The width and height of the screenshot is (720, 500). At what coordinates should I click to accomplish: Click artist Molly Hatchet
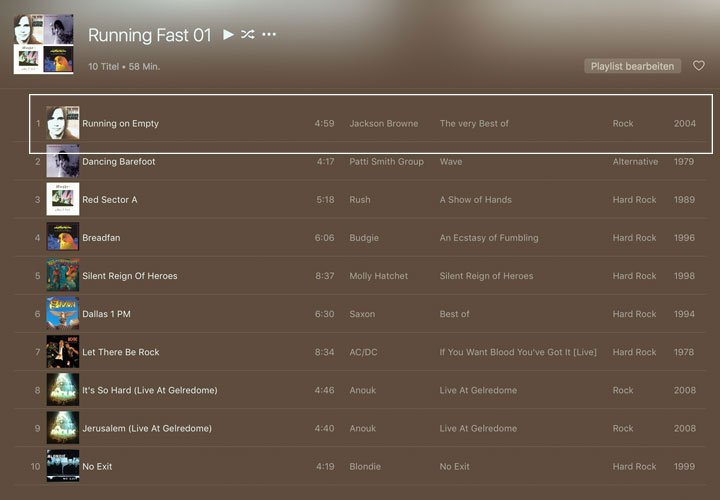(x=378, y=276)
